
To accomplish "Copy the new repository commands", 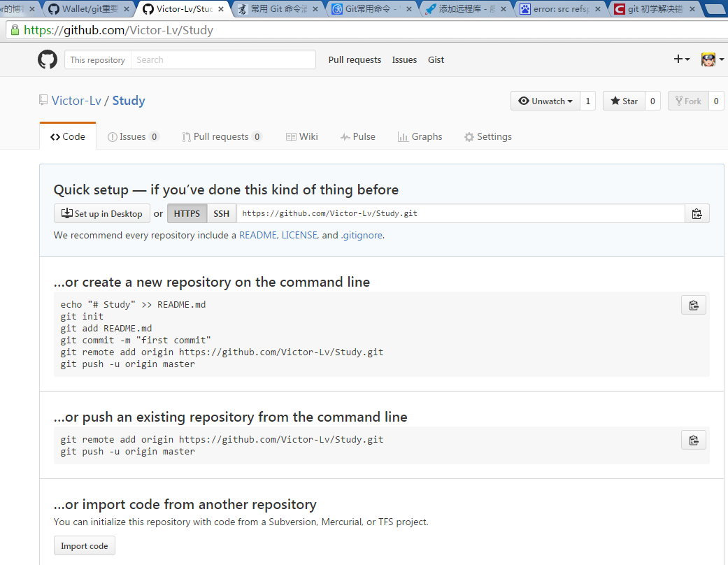I will 694,305.
